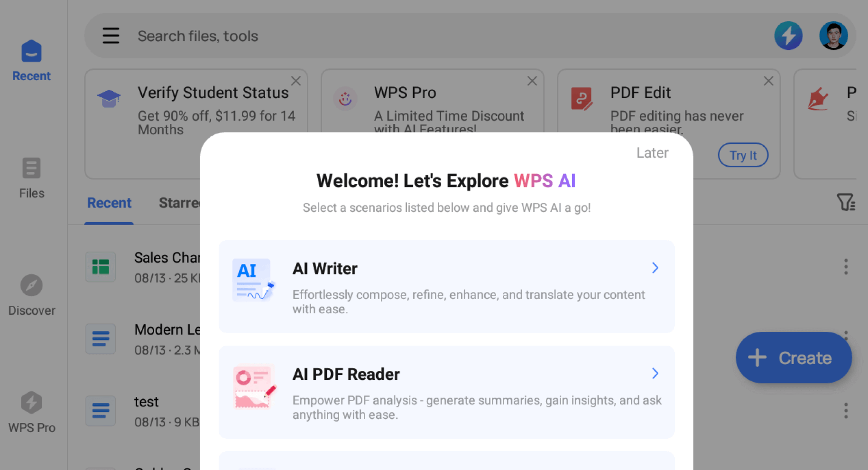
Task: Open the hamburger menu in the search bar
Action: 111,36
